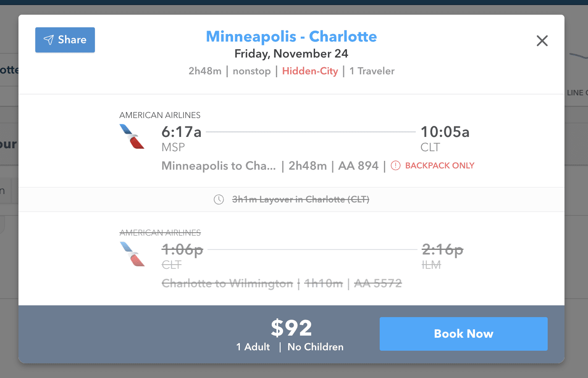Image resolution: width=588 pixels, height=378 pixels.
Task: Select the $92 price display
Action: (291, 328)
